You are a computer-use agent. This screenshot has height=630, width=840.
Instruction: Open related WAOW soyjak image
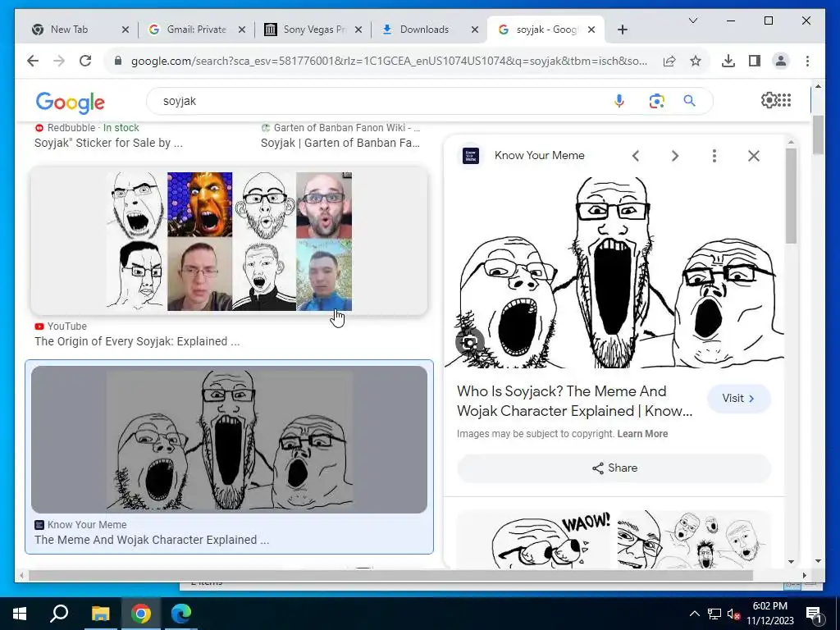pos(534,538)
